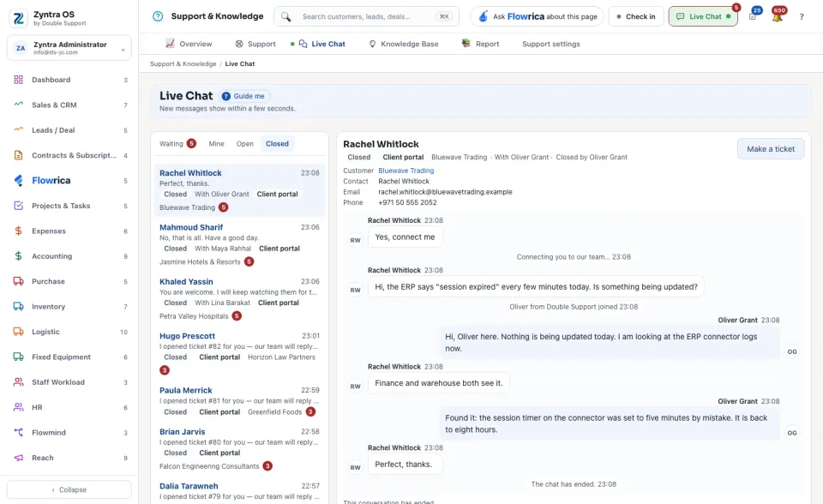
Task: Open Hugo Prescott conversation
Action: pos(239,355)
